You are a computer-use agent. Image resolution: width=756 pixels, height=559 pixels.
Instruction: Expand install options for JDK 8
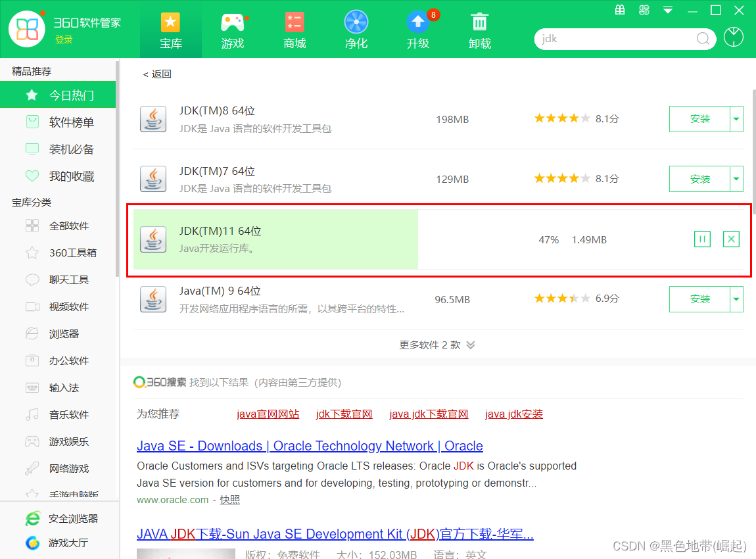(736, 119)
